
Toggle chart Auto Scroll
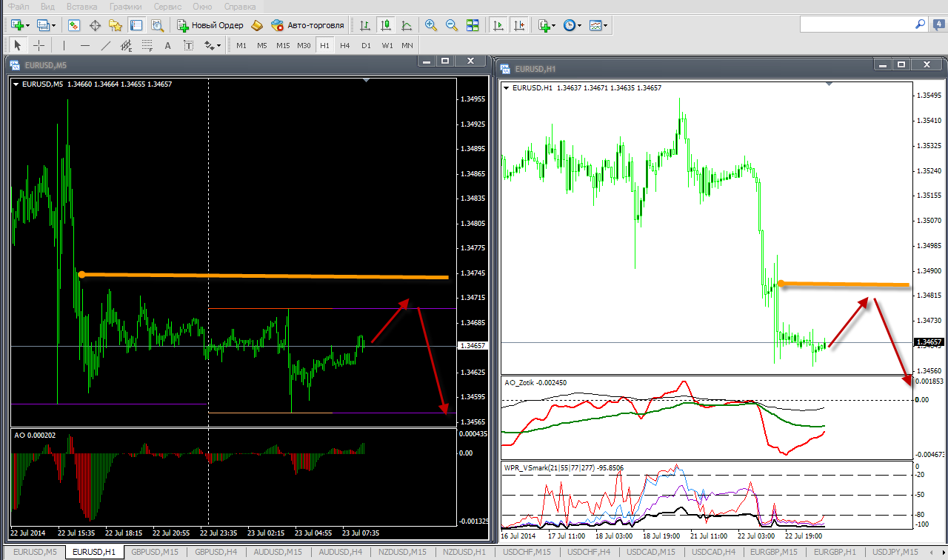tap(499, 25)
